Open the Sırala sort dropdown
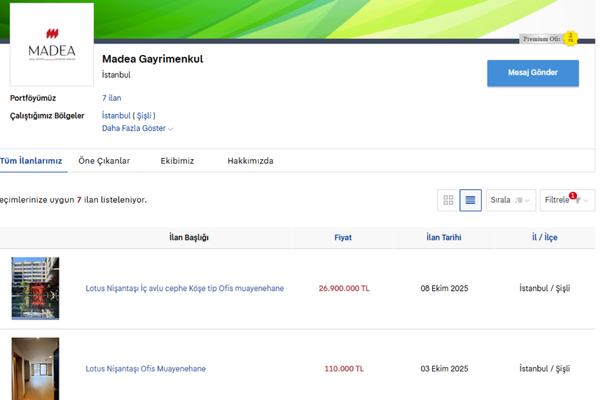This screenshot has width=600, height=400. 510,200
